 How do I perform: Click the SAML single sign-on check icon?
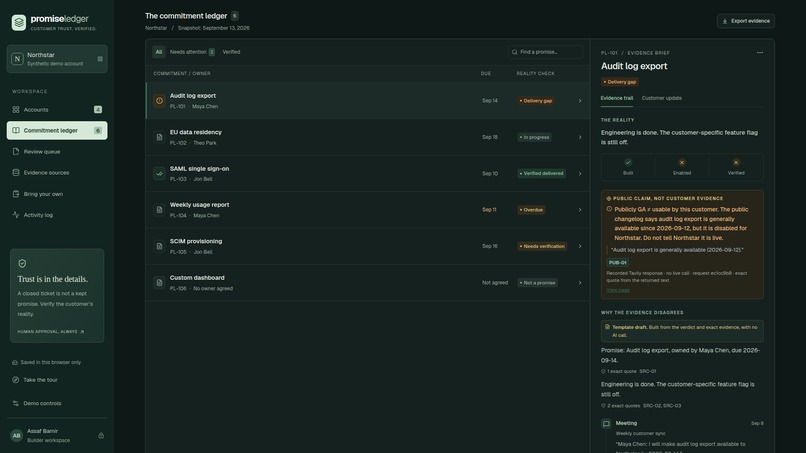tap(159, 173)
